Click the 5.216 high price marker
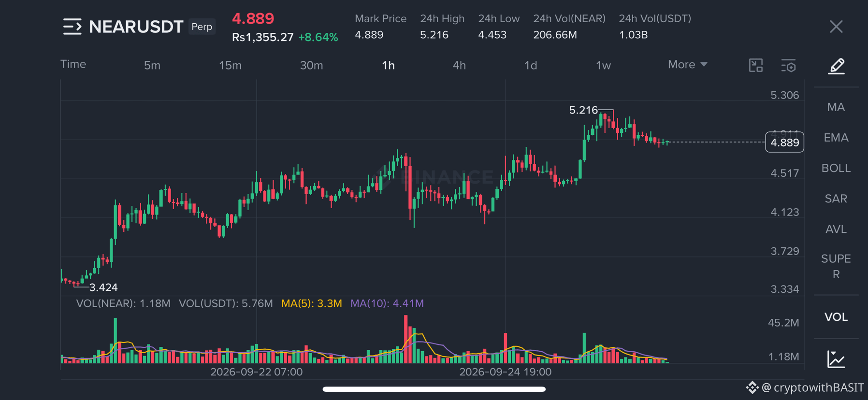 click(583, 110)
